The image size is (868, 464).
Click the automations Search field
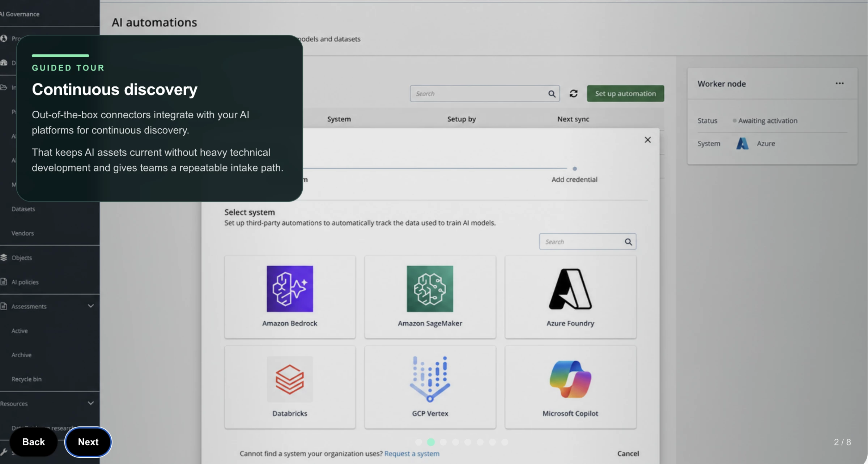tap(485, 94)
